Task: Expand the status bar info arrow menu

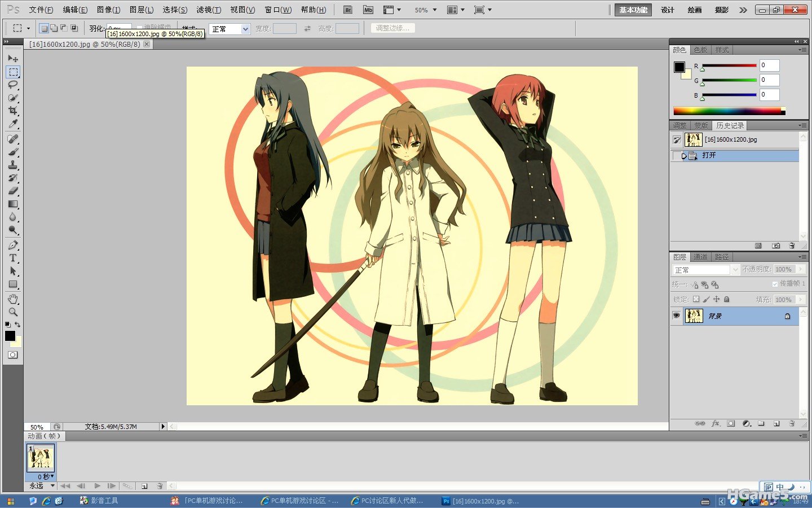Action: 163,427
